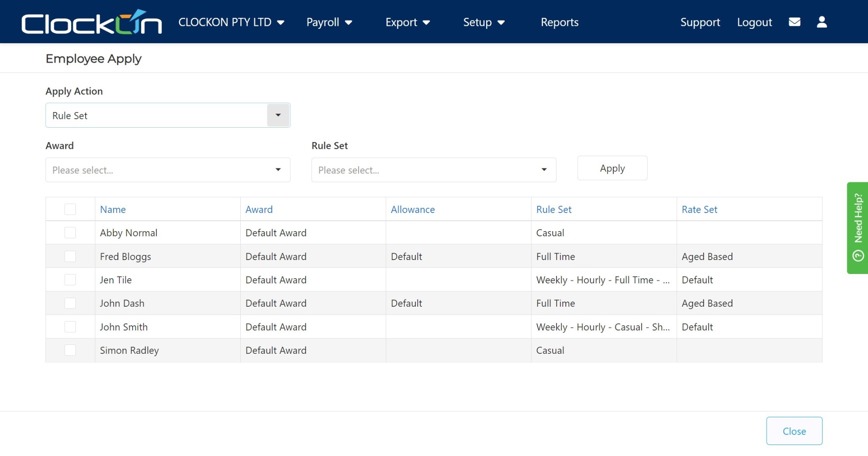The height and width of the screenshot is (456, 868).
Task: Open the Need Help side tab
Action: pyautogui.click(x=857, y=228)
